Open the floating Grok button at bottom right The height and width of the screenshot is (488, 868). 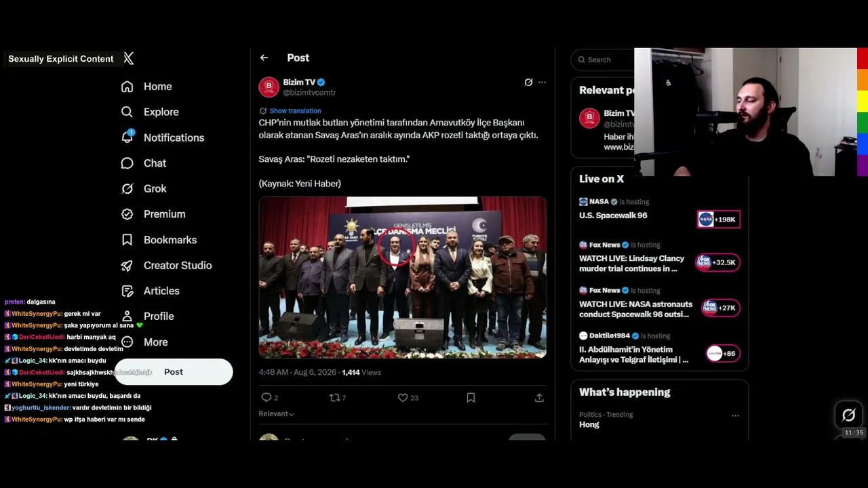(848, 415)
